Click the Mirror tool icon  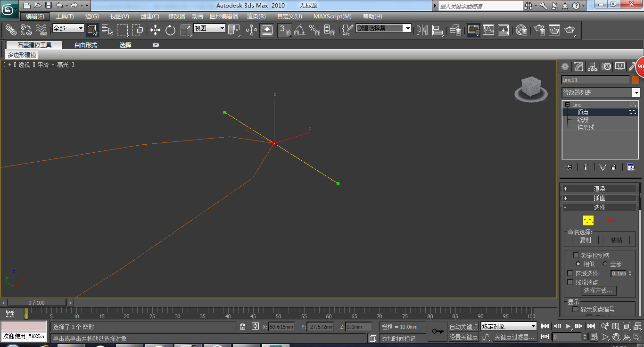coord(422,30)
